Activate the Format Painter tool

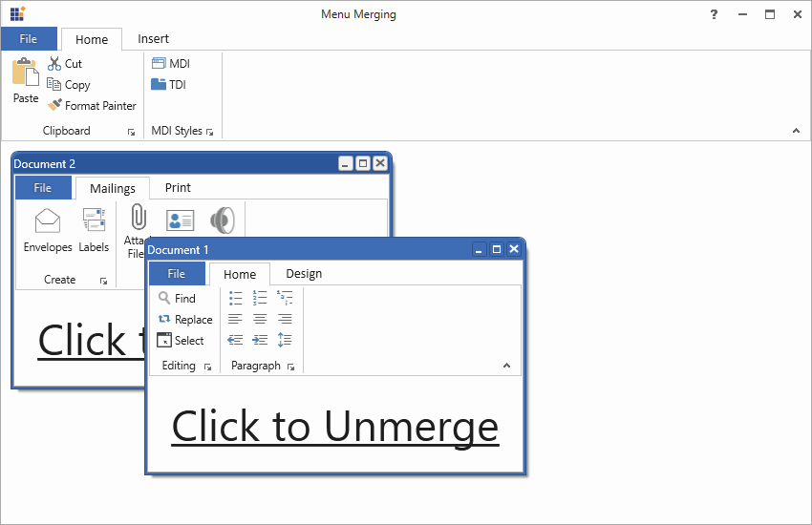pos(92,106)
